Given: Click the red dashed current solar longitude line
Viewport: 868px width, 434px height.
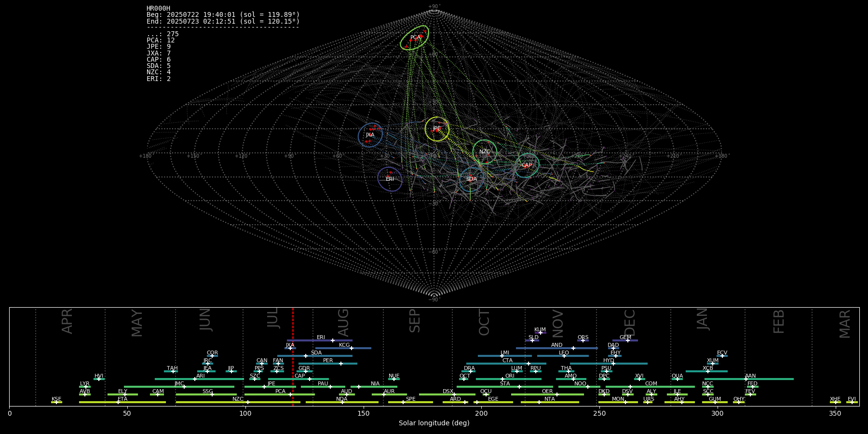Looking at the screenshot, I should 293,357.
